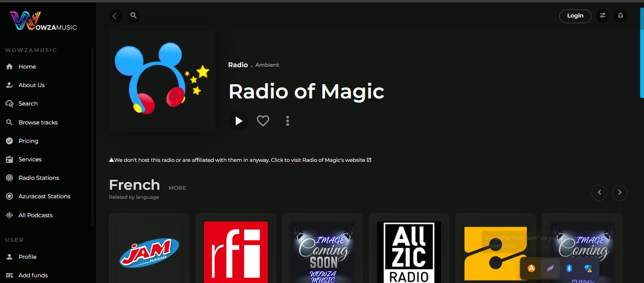Open the RFI radio station thumbnail

click(x=236, y=252)
